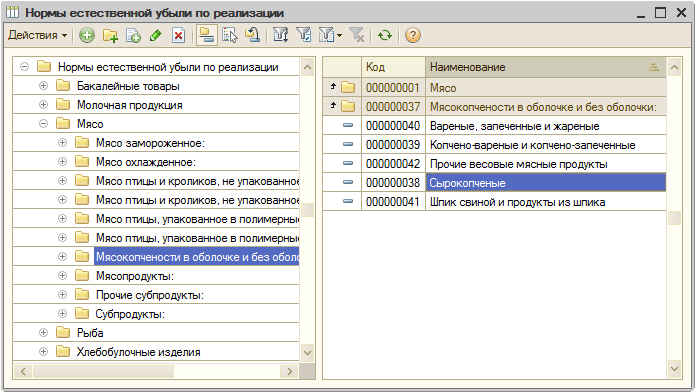Click the disabled clear filter icon
This screenshot has width=695, height=392.
pyautogui.click(x=357, y=35)
